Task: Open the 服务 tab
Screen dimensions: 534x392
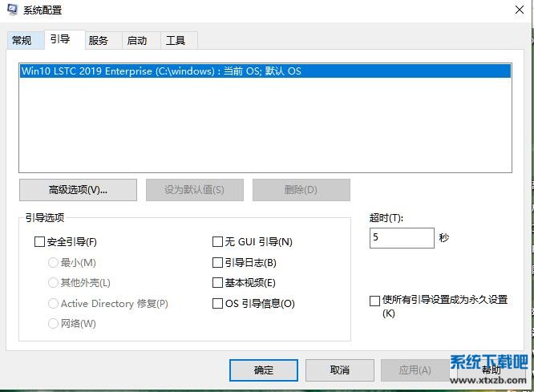Action: tap(98, 41)
